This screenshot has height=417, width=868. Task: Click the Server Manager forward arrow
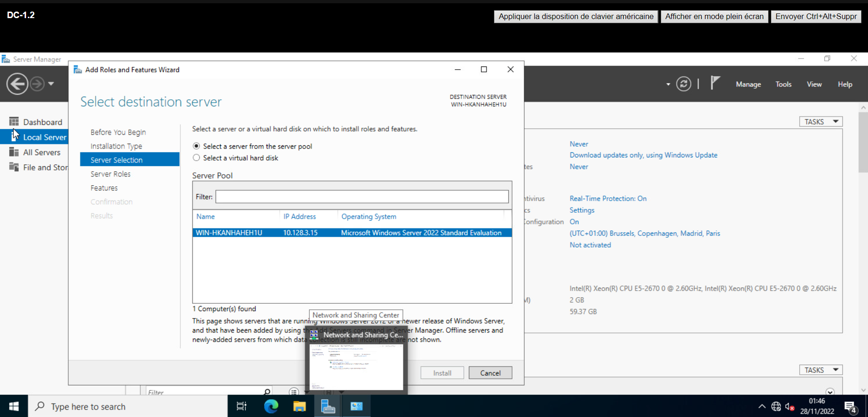tap(37, 84)
